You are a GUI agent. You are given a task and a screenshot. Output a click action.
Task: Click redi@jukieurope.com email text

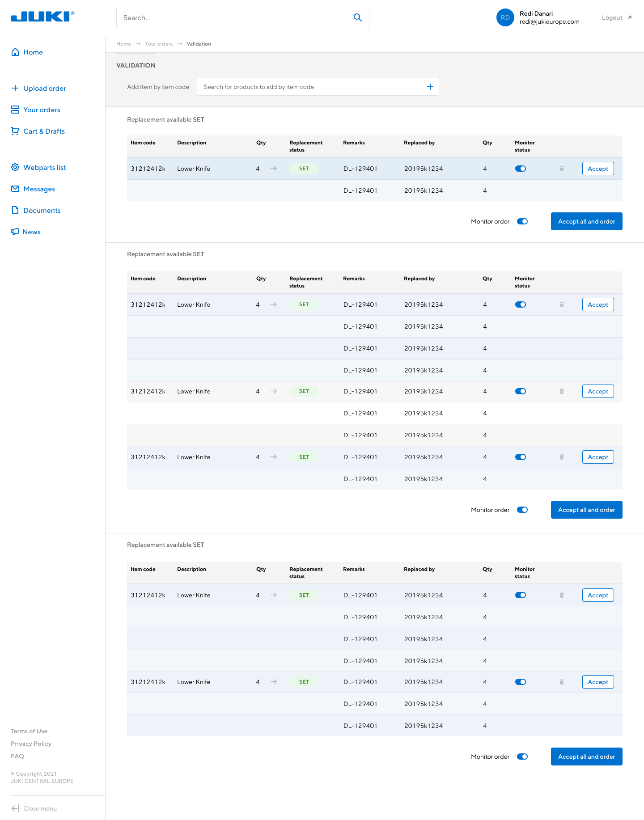click(x=550, y=21)
